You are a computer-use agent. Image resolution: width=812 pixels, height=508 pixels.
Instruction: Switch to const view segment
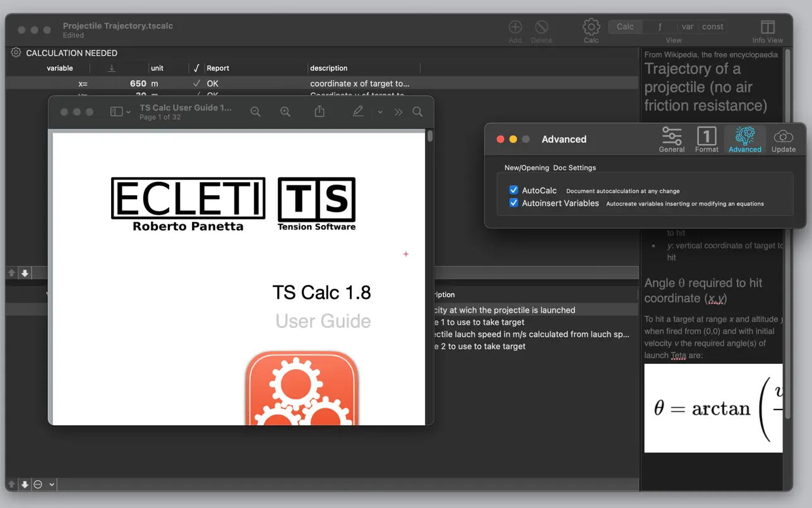(x=713, y=27)
